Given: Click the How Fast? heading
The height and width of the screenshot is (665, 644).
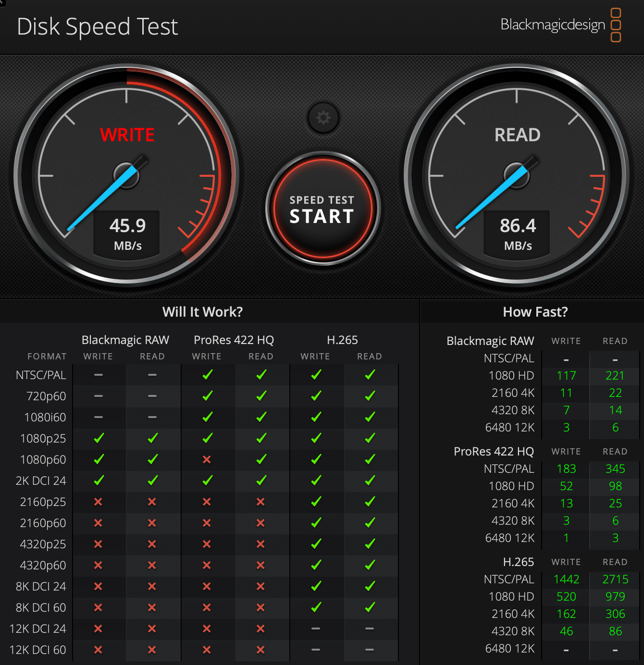Looking at the screenshot, I should click(x=535, y=312).
